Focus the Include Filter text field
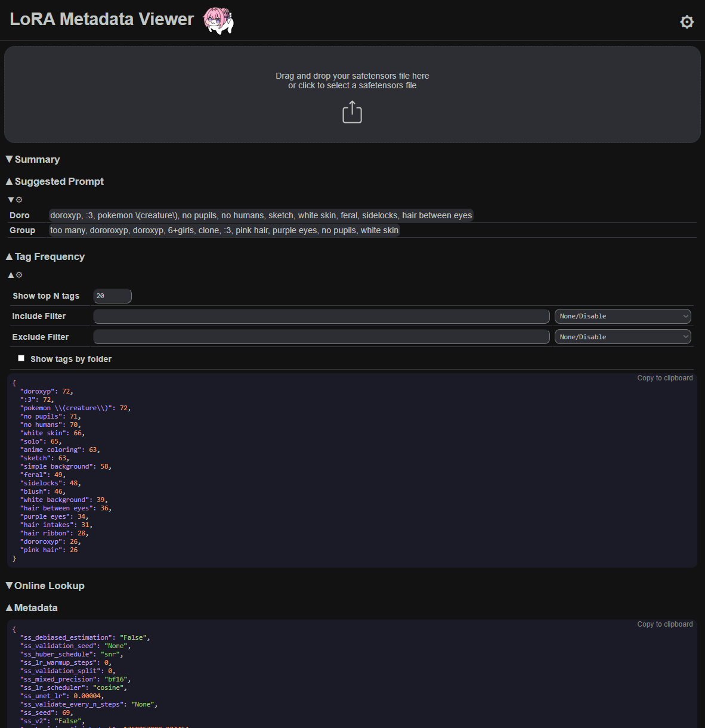705x728 pixels. [x=321, y=316]
